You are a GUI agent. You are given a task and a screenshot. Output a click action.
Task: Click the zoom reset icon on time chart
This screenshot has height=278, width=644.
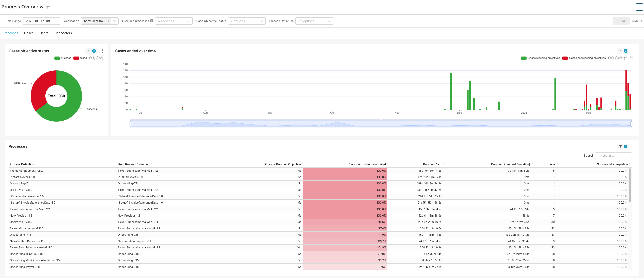click(x=631, y=58)
